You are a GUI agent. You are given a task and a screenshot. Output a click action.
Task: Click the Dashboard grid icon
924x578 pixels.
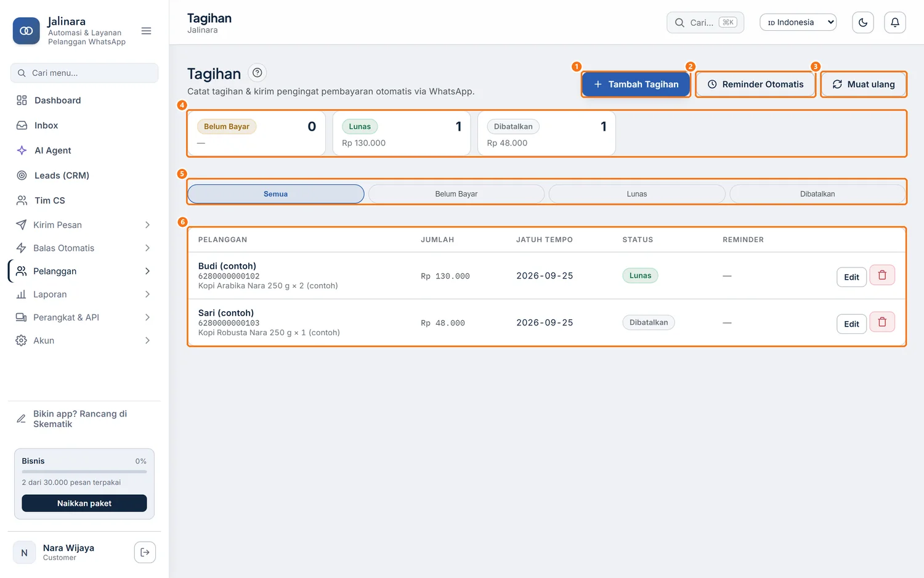click(22, 100)
